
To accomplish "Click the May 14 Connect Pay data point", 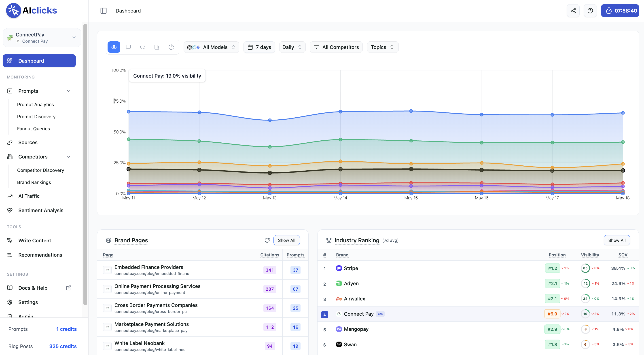I will [x=340, y=169].
